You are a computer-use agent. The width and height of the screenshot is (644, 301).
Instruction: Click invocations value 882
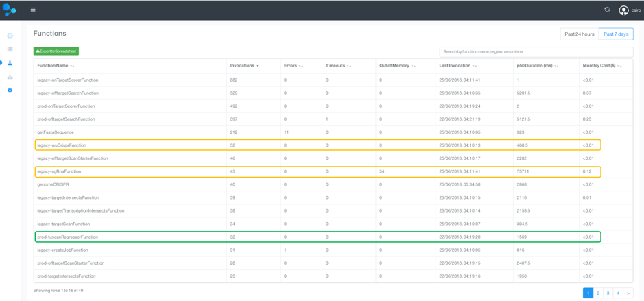(x=234, y=80)
